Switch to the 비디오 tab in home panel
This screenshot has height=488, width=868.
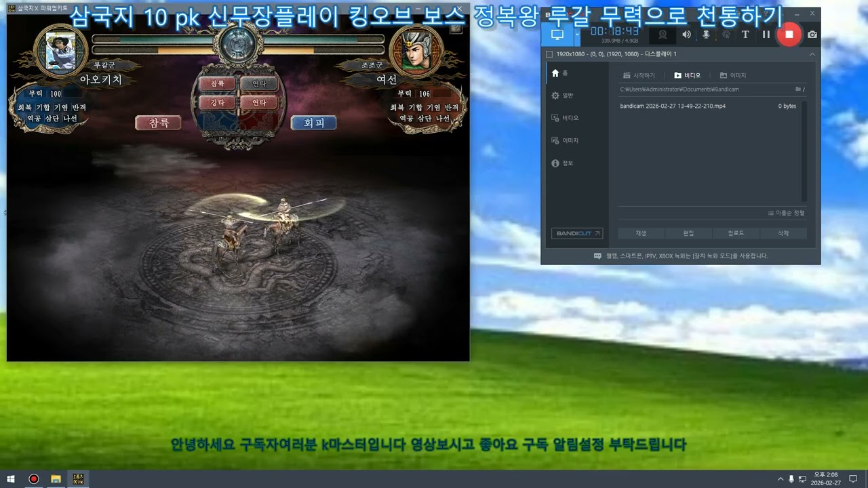tap(688, 75)
